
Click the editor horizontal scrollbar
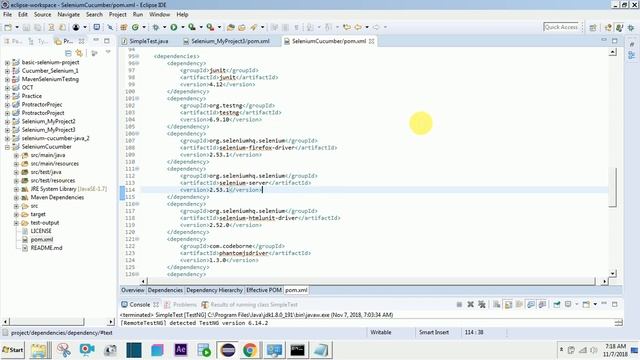(371, 281)
